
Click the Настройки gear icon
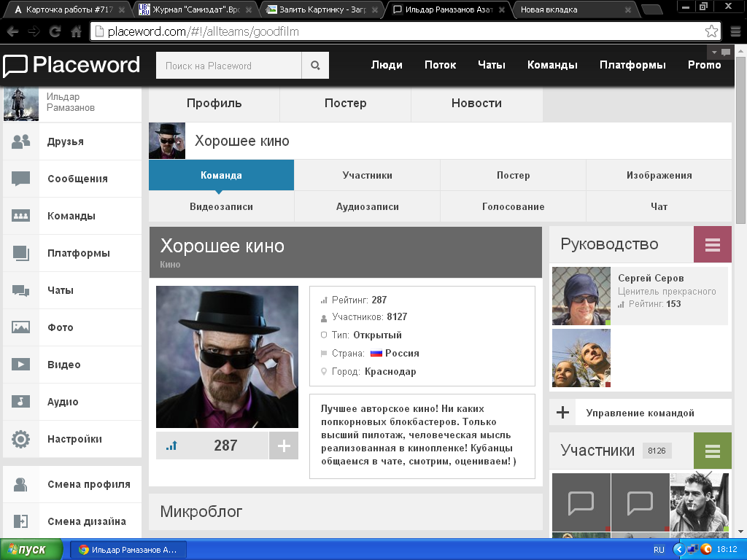(x=20, y=439)
